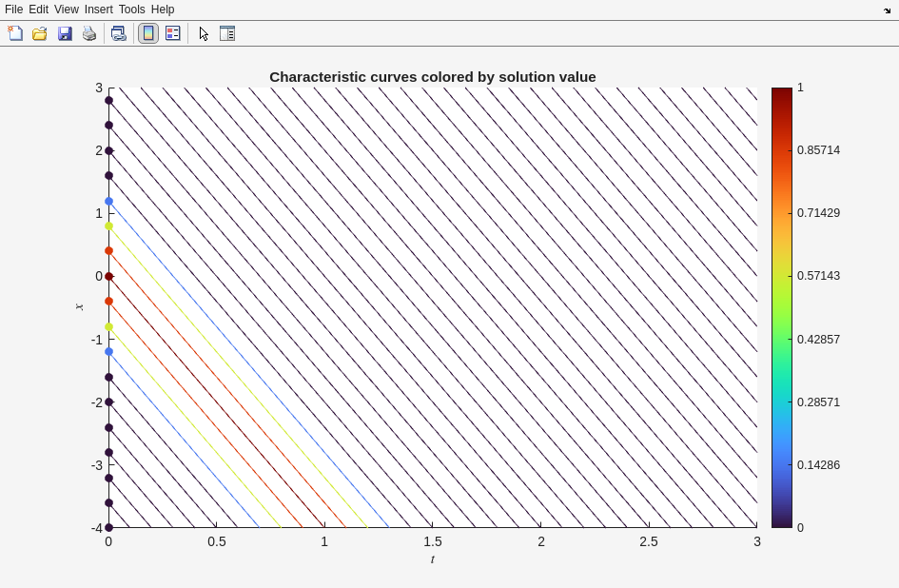Image resolution: width=899 pixels, height=588 pixels.
Task: Dock the figure using the top-right arrow
Action: [x=887, y=10]
